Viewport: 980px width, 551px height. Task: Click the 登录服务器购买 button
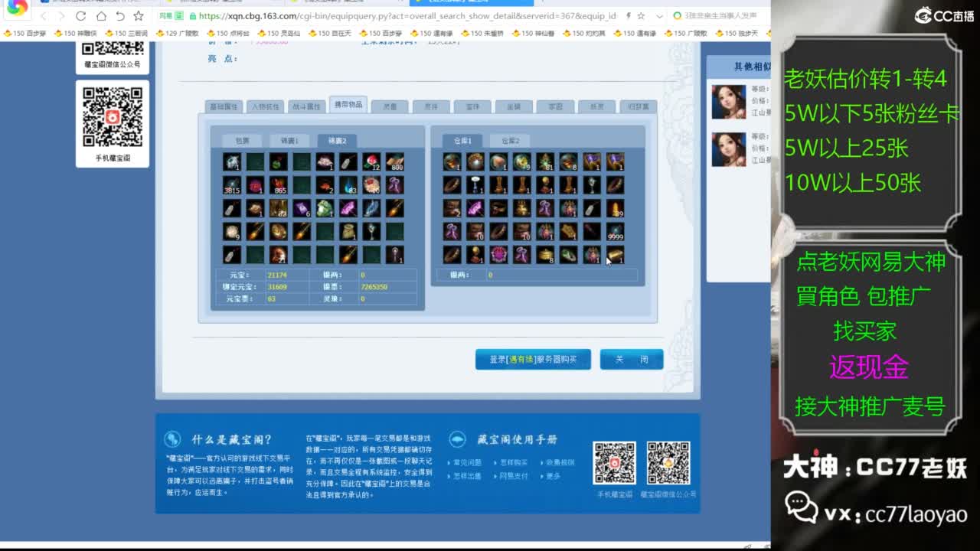[x=533, y=359]
